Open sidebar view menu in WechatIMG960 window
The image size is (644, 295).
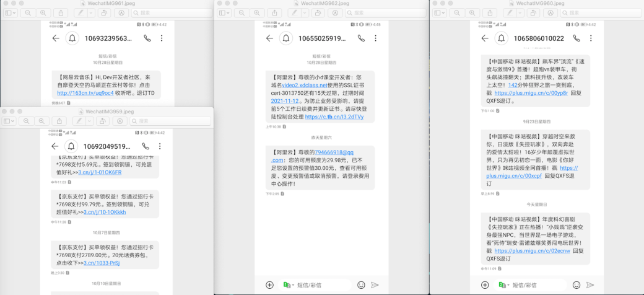click(x=440, y=13)
